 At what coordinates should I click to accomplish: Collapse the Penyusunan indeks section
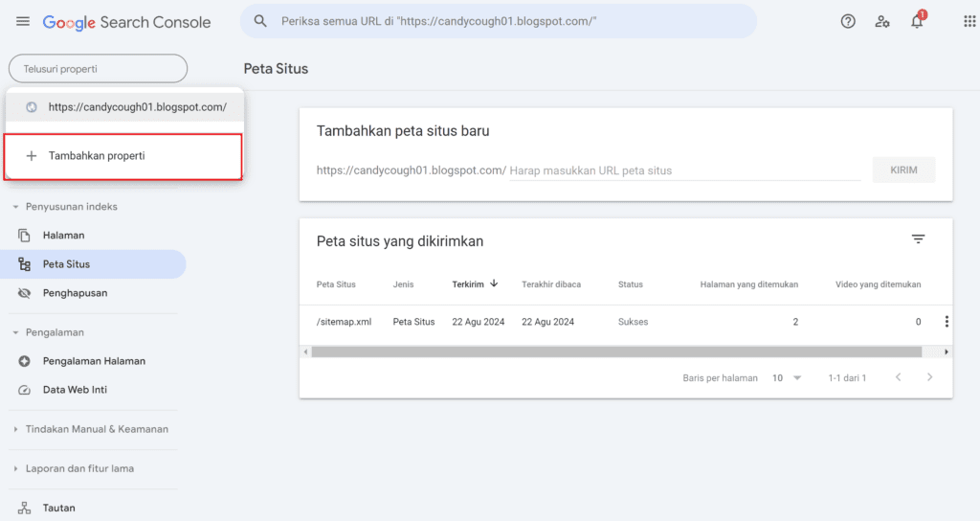(15, 207)
